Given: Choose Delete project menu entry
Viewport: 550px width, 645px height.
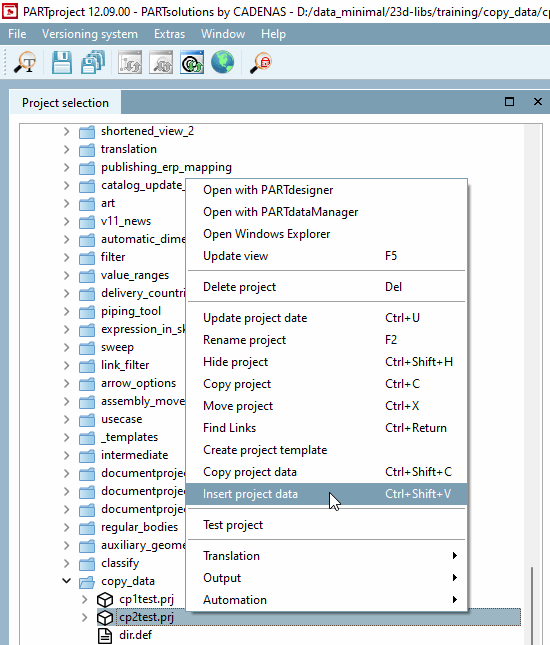Looking at the screenshot, I should pos(327,287).
